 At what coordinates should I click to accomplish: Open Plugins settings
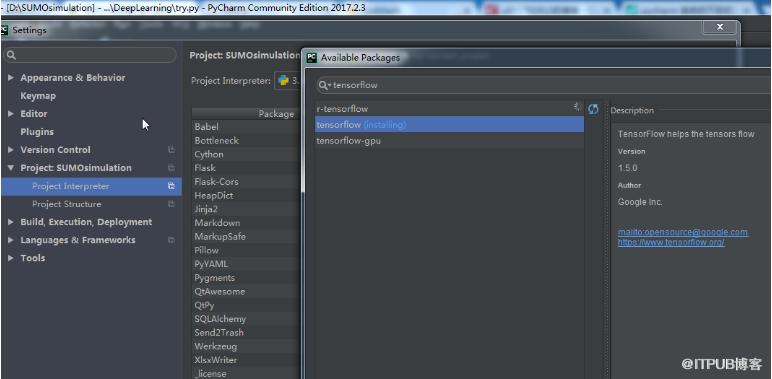pyautogui.click(x=37, y=132)
